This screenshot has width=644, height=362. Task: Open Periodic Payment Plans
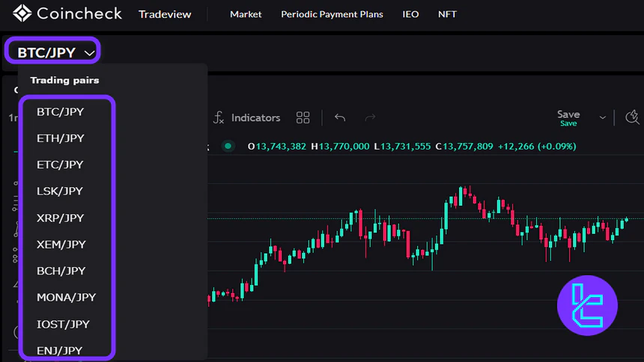pos(332,14)
